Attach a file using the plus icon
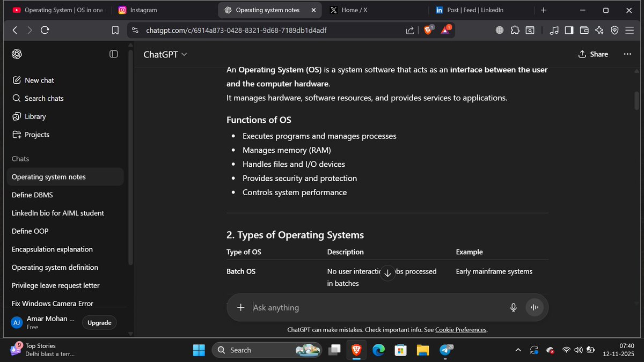644x362 pixels. [241, 307]
